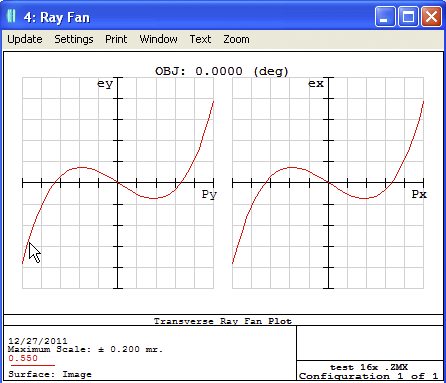This screenshot has height=383, width=446.
Task: Minimize the Ray Fan window
Action: 384,17
